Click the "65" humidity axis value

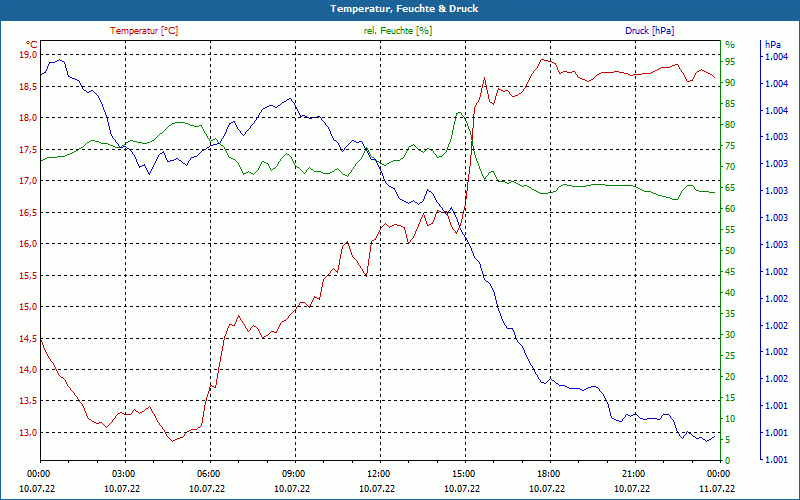coord(730,188)
